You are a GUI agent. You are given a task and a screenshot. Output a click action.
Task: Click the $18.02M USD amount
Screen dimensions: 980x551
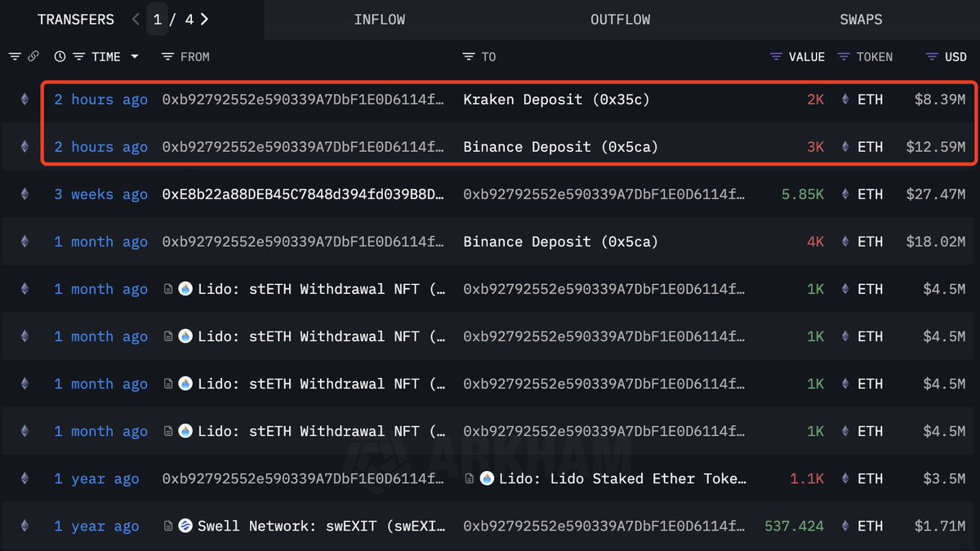pos(936,242)
